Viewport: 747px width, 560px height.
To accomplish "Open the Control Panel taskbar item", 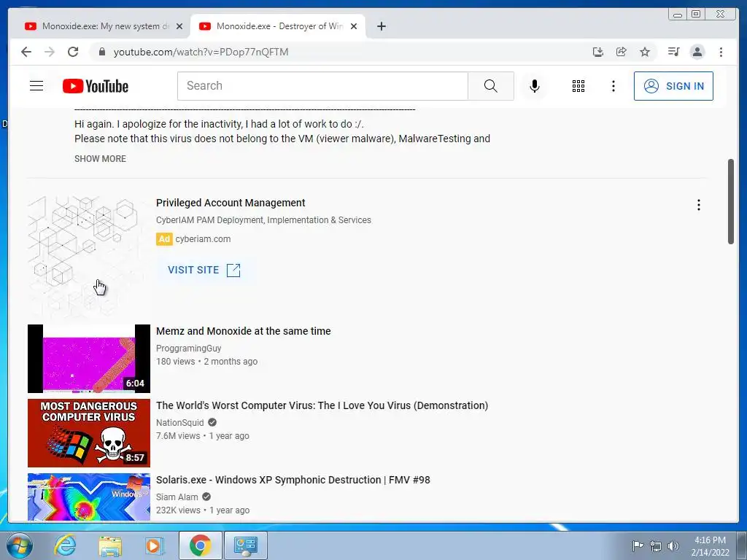I will [x=246, y=545].
